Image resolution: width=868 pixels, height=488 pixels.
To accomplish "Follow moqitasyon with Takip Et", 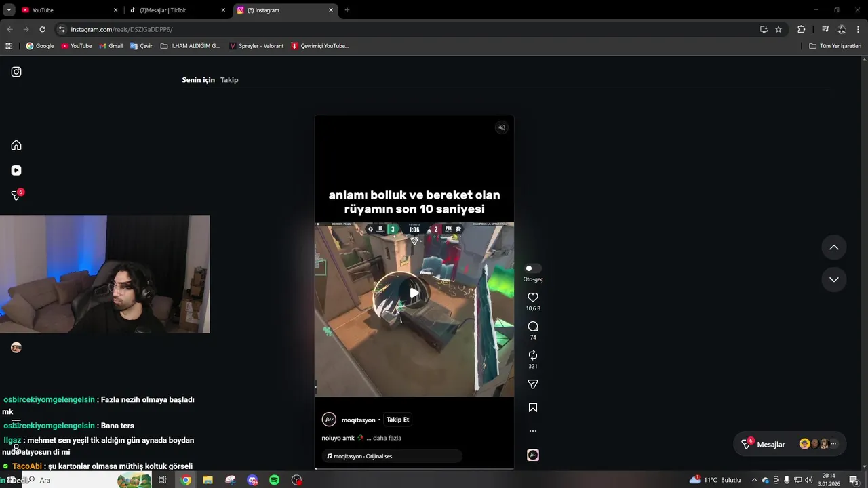I will (x=398, y=420).
